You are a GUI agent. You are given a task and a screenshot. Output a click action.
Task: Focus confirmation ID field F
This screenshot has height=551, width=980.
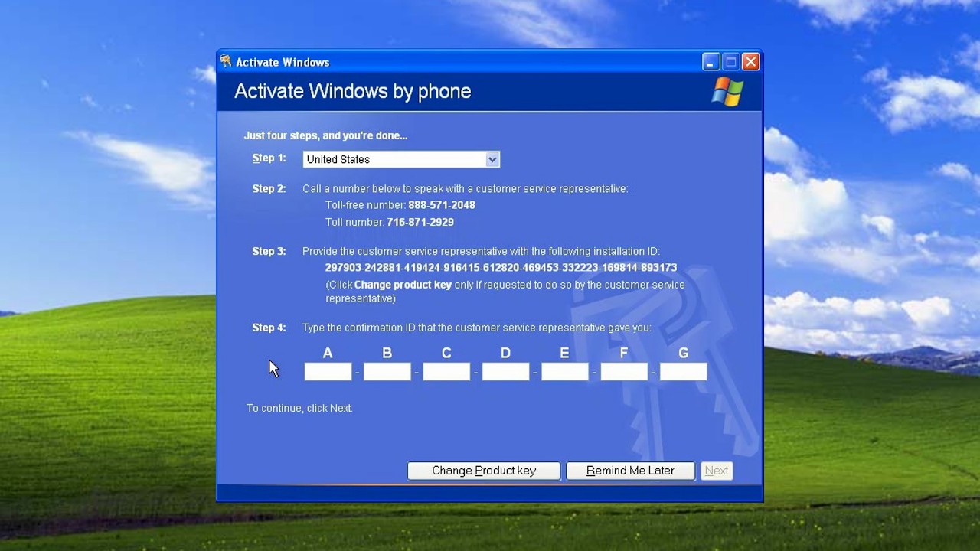point(624,371)
